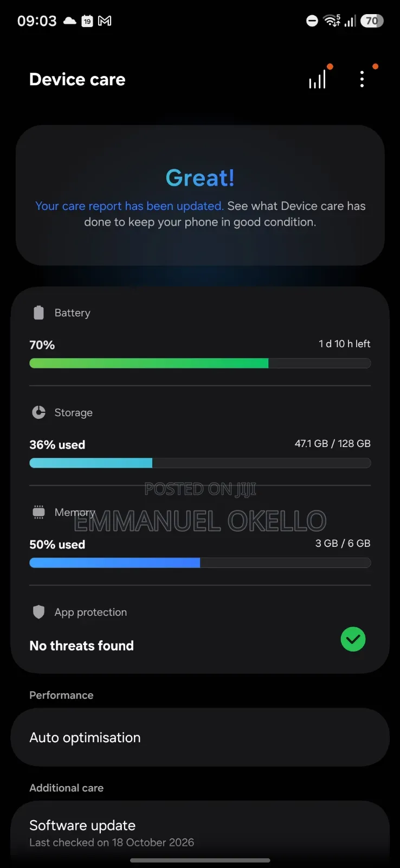Image resolution: width=400 pixels, height=868 pixels.
Task: Open the Great! care report card
Action: tap(200, 195)
